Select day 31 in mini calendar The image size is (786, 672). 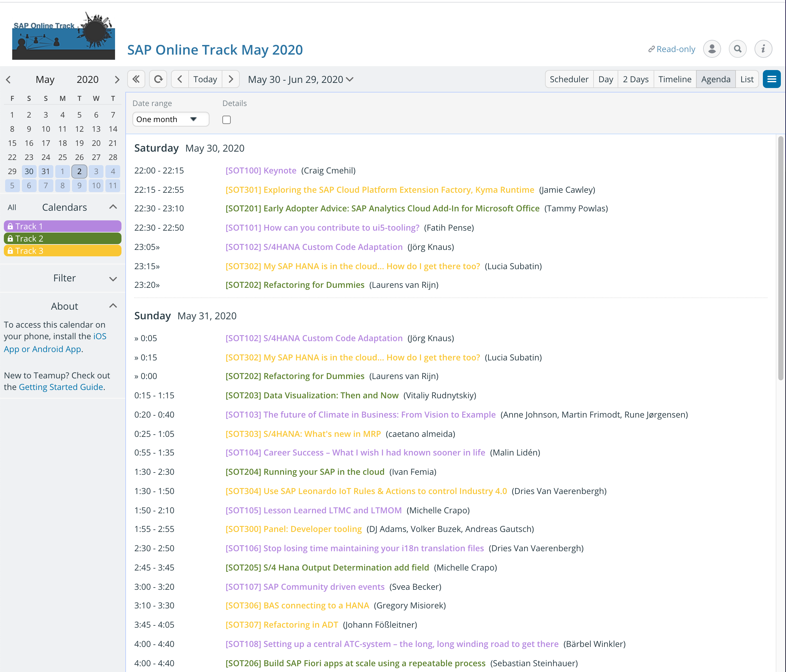(46, 172)
